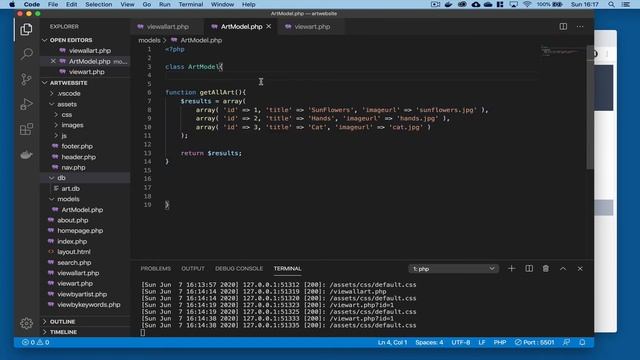This screenshot has width=640, height=360.
Task: Open the Manage gear settings icon
Action: [x=26, y=323]
